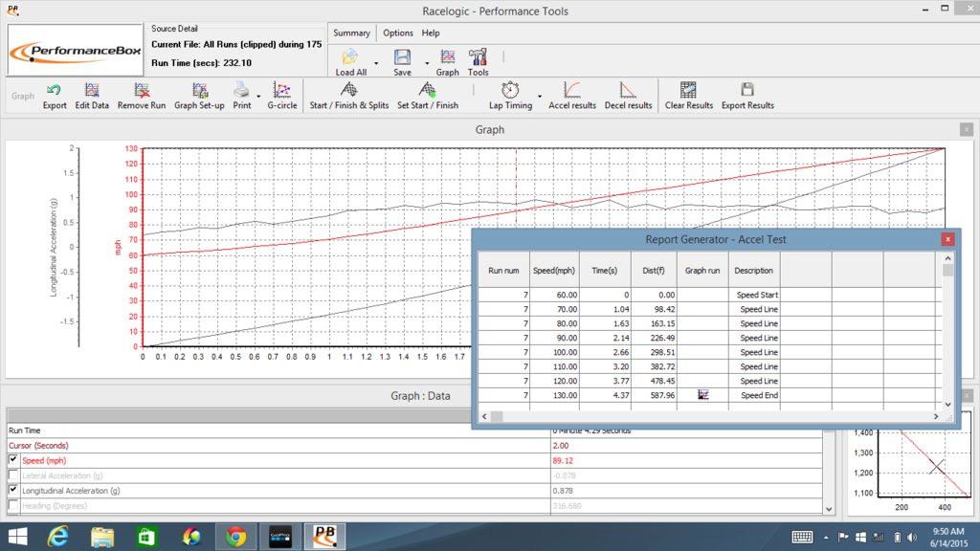This screenshot has width=980, height=551.
Task: Open Graph Set-up
Action: 199,96
